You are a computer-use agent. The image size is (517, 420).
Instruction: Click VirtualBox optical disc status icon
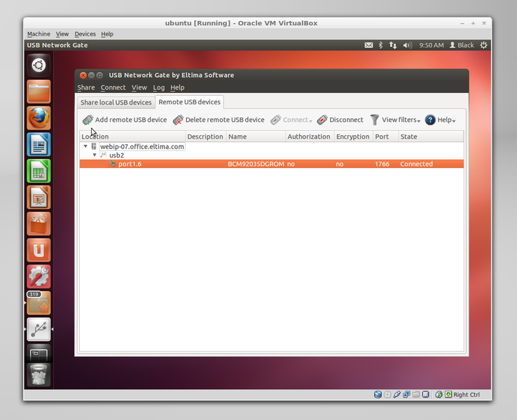tap(387, 395)
